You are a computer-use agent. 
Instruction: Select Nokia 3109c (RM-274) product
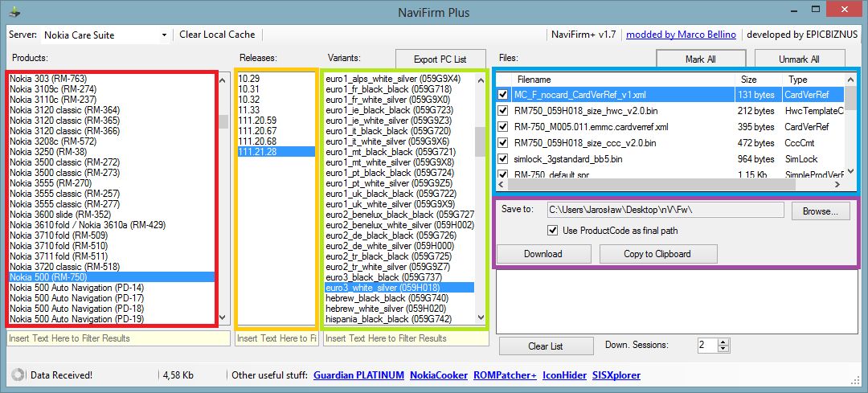pyautogui.click(x=112, y=89)
